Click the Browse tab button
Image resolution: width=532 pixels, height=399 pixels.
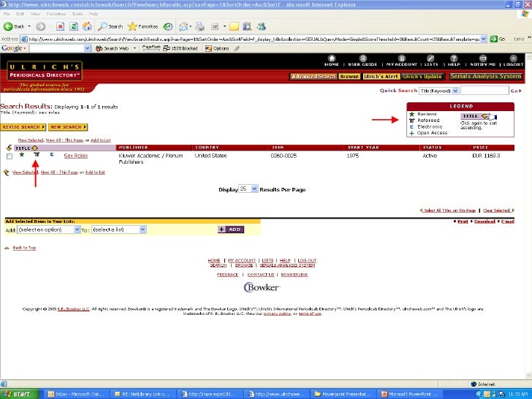349,76
